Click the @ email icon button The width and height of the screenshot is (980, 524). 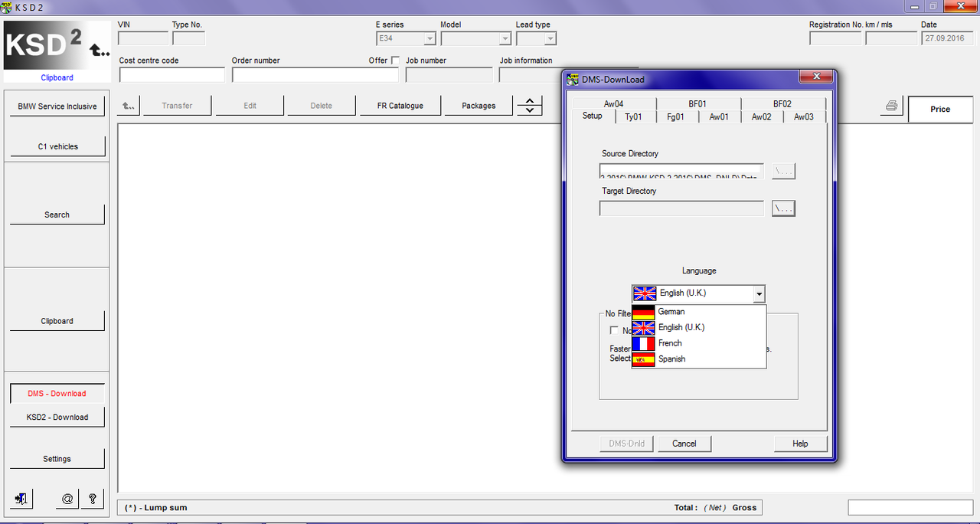click(67, 499)
